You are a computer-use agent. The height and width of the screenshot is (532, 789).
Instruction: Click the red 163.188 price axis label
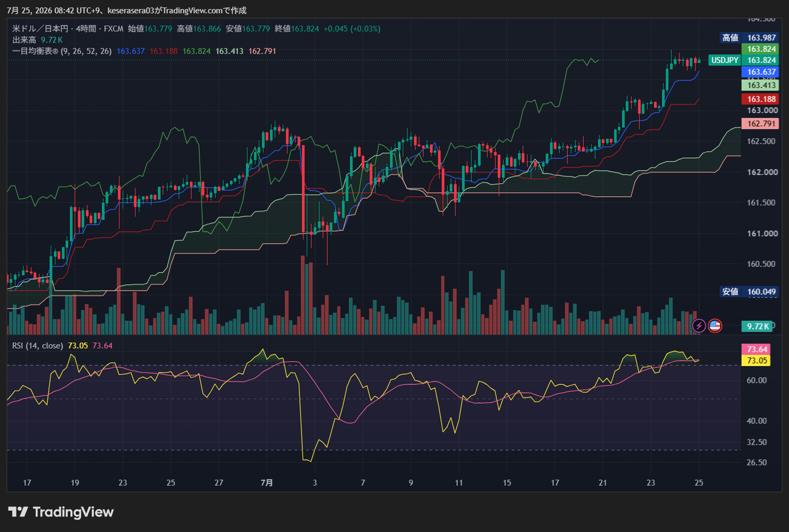pyautogui.click(x=761, y=99)
